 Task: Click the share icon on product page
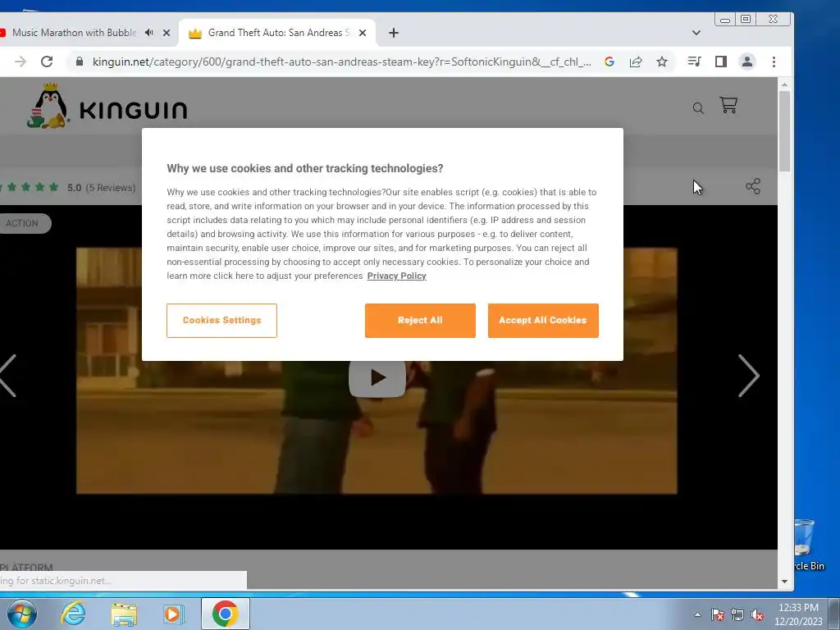pos(753,186)
